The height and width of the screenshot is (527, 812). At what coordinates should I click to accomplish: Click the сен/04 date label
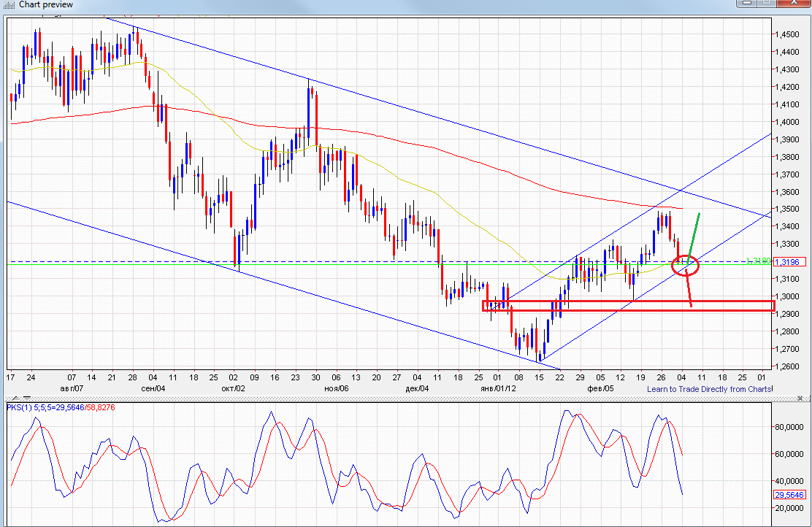[153, 388]
